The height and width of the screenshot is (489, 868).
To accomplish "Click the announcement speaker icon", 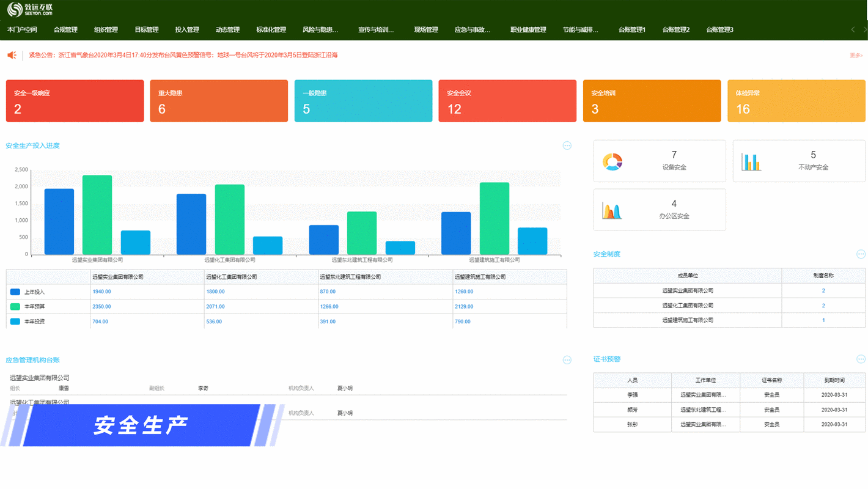I will (12, 55).
